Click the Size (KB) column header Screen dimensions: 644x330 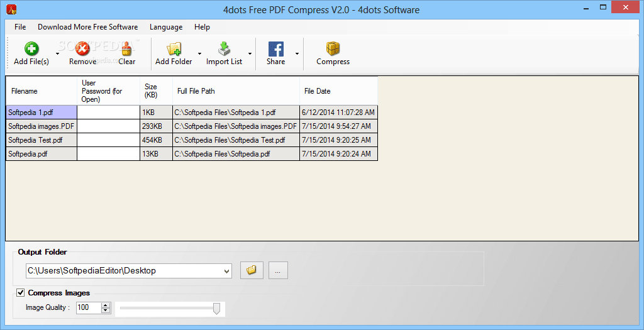pyautogui.click(x=156, y=91)
